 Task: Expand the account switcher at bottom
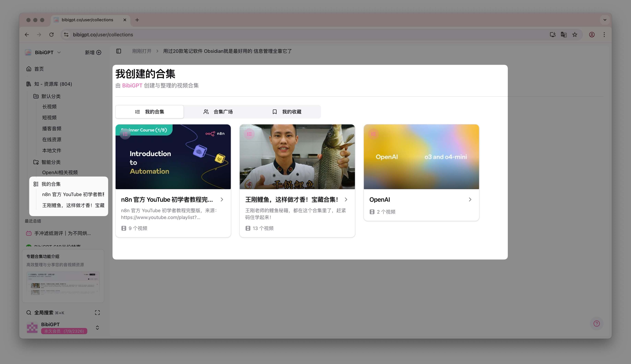click(x=97, y=327)
